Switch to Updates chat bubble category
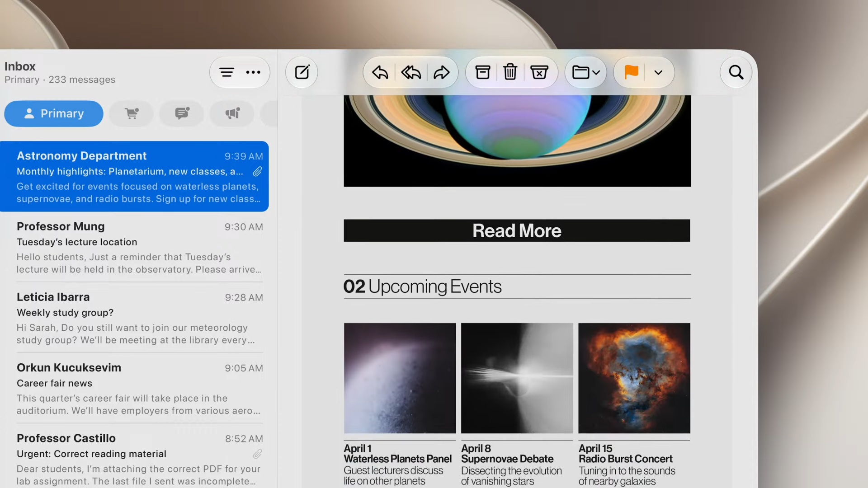 pyautogui.click(x=182, y=113)
